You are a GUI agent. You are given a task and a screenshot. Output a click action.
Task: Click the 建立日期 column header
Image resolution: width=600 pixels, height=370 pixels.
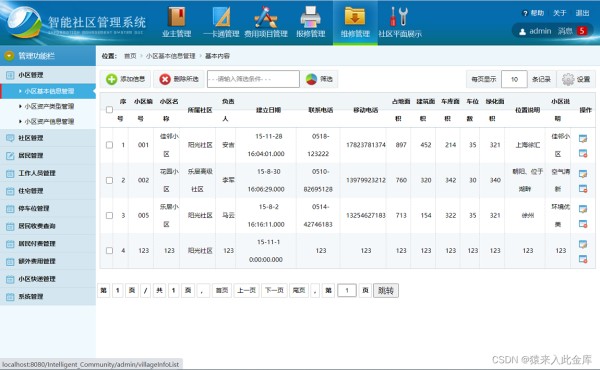point(268,110)
